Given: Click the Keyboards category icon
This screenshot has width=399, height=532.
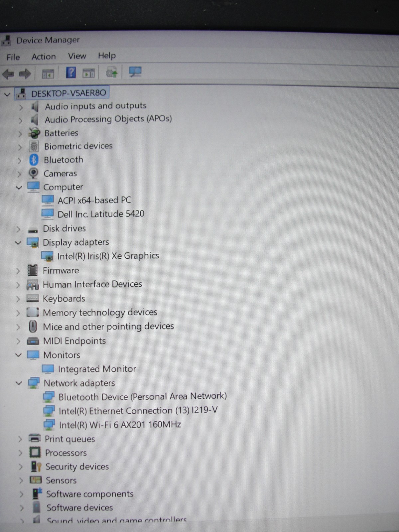Looking at the screenshot, I should [x=33, y=298].
